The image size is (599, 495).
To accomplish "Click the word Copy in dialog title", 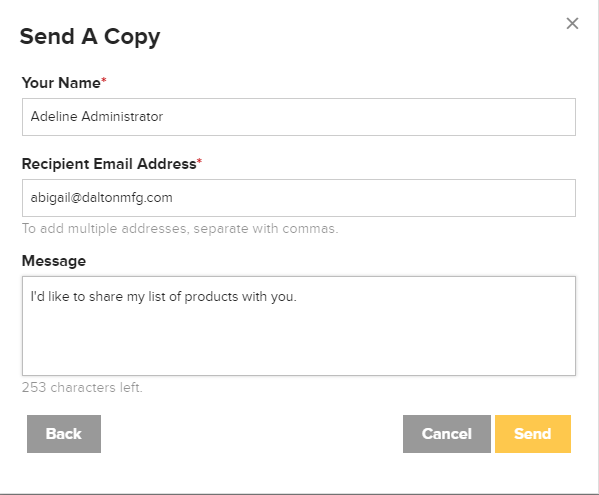I will tap(132, 38).
